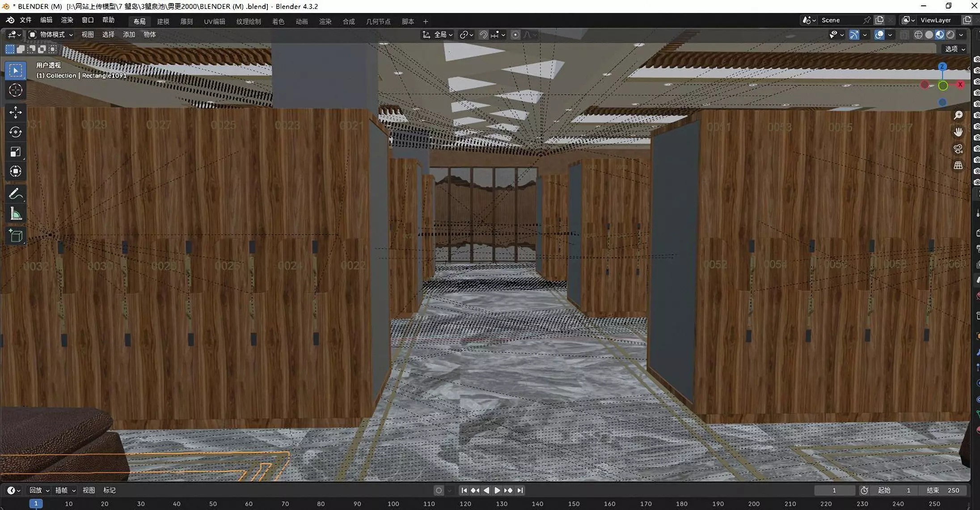
Task: Open the 窗口 menu
Action: tap(88, 20)
